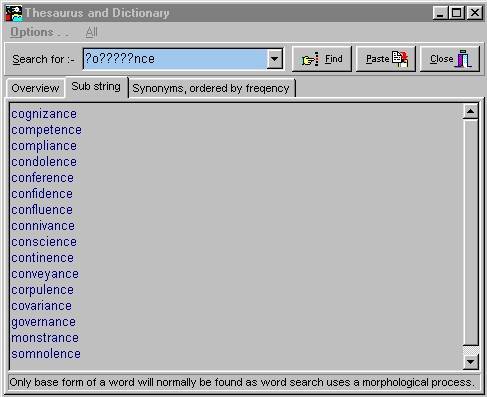Image resolution: width=487 pixels, height=397 pixels.
Task: Expand the Search for dropdown arrow
Action: tap(275, 59)
